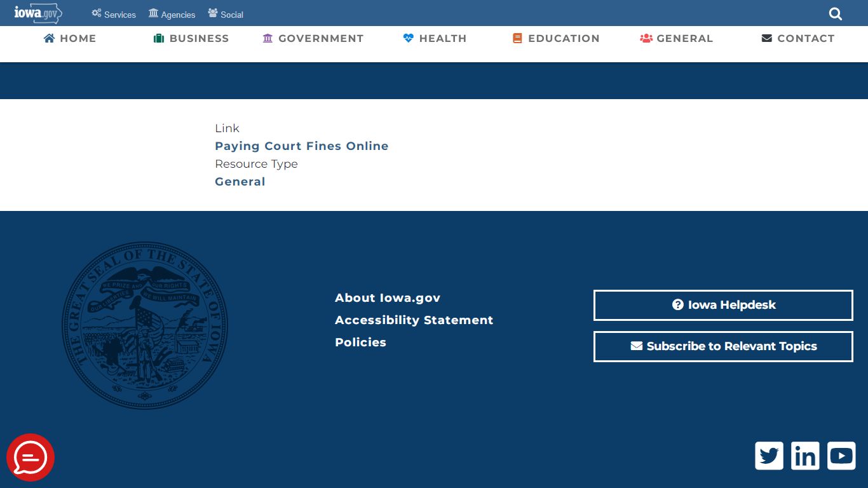The image size is (868, 488).
Task: Open the Twitter social icon
Action: point(769,456)
